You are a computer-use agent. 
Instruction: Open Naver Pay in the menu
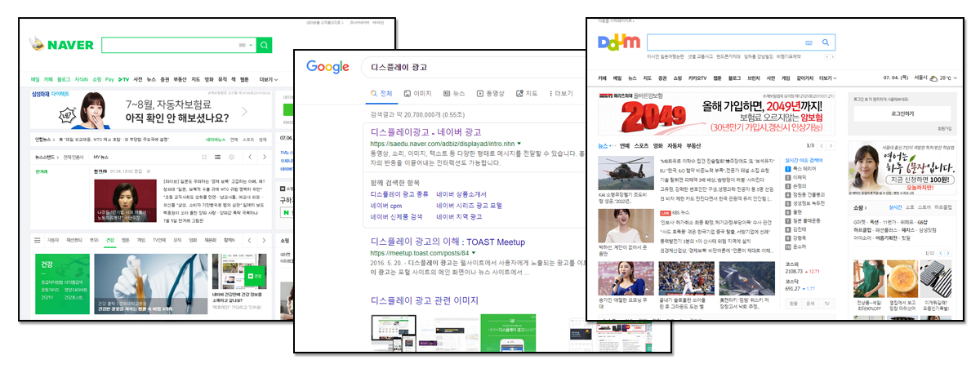[110, 79]
